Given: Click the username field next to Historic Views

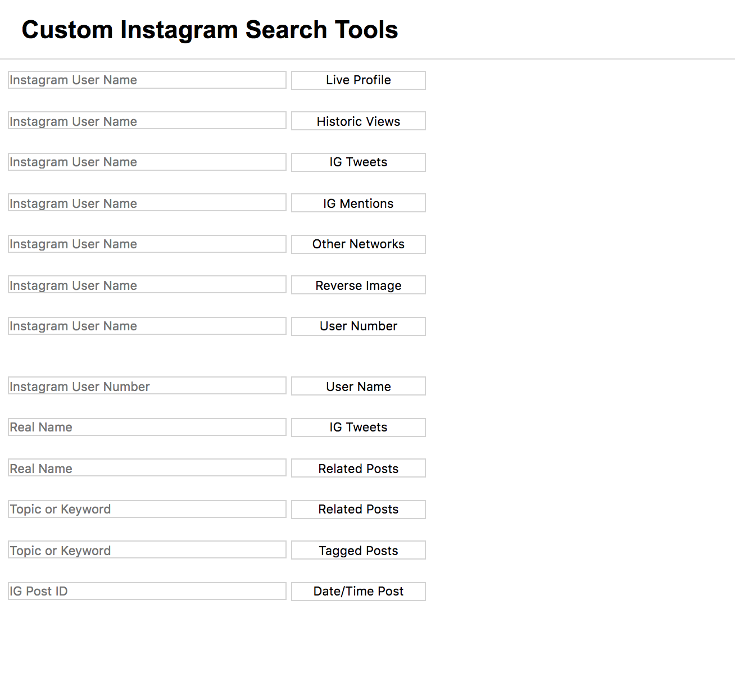Looking at the screenshot, I should point(147,121).
